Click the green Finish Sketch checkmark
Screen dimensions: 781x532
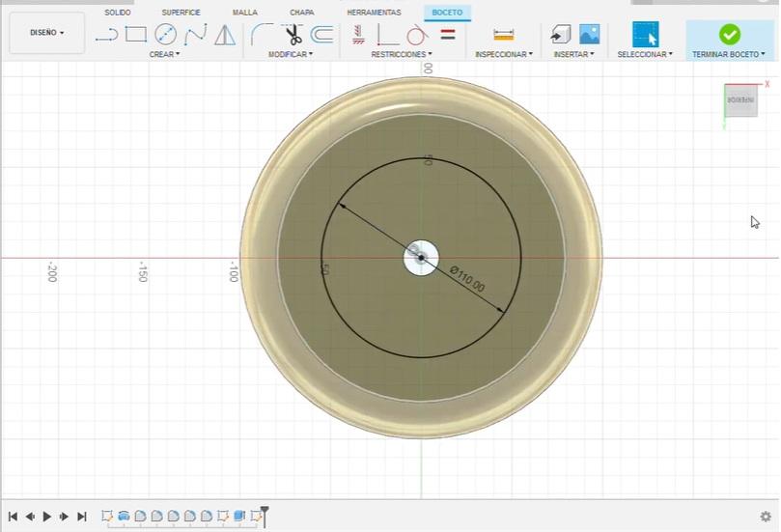(729, 35)
